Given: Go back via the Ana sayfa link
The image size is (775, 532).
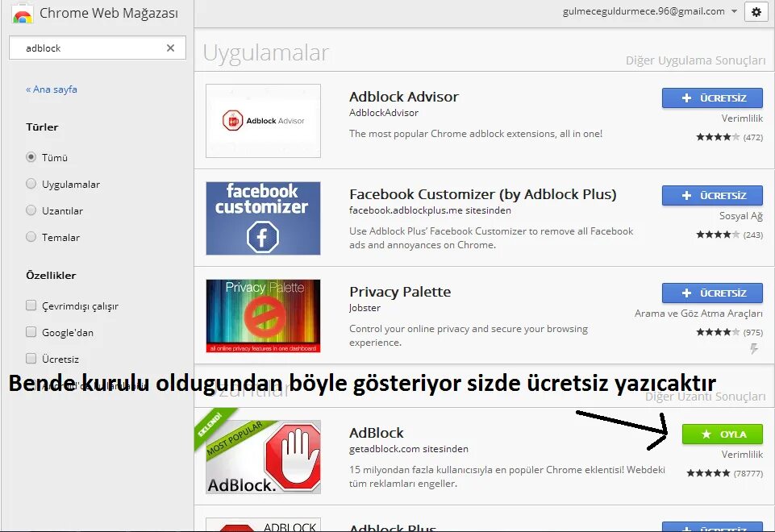Looking at the screenshot, I should [52, 89].
